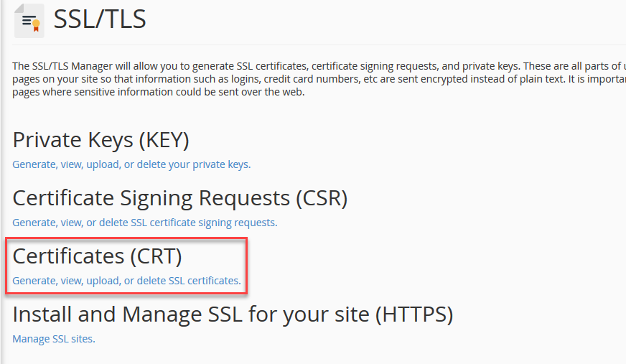Click the gold ribbon badge on the icon

36,24
